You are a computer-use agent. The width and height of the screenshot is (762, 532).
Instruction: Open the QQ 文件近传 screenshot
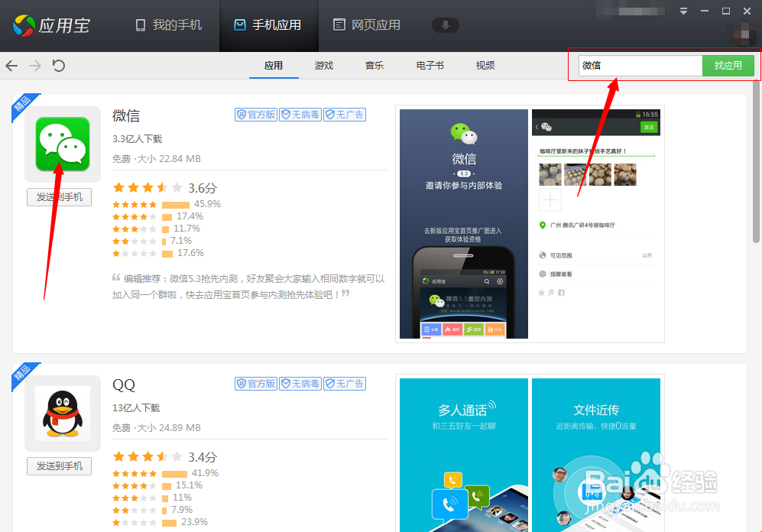pyautogui.click(x=596, y=456)
